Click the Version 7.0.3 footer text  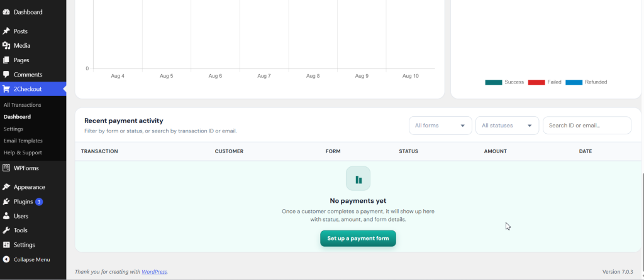[618, 272]
